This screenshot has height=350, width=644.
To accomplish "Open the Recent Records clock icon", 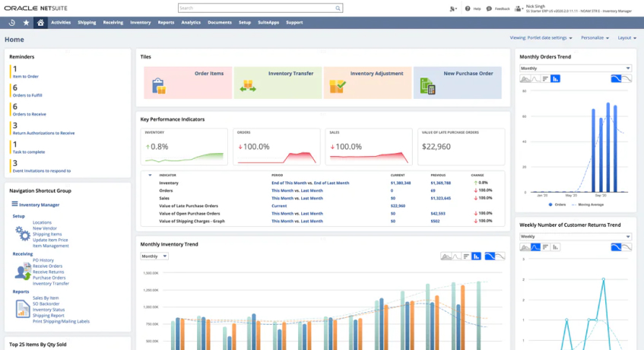I will [x=12, y=23].
